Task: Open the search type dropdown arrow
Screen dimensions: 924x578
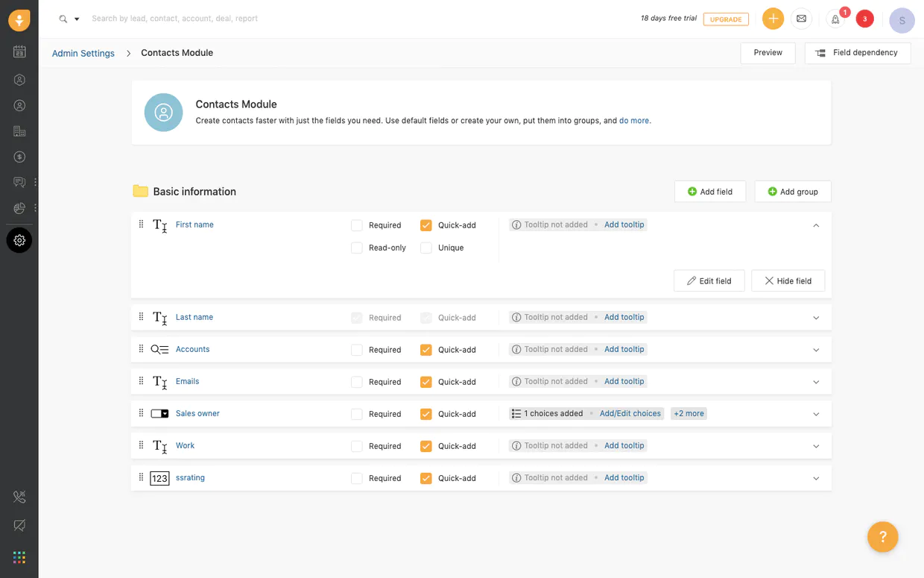Action: [x=77, y=19]
